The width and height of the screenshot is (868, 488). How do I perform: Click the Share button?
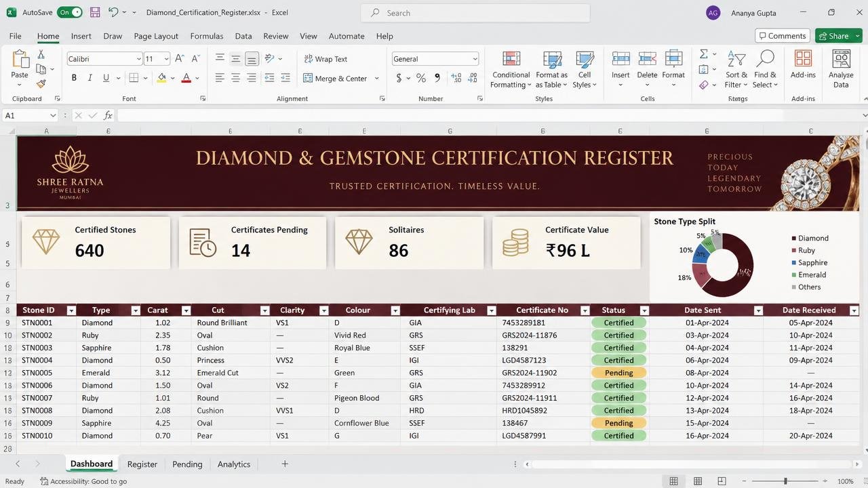(838, 36)
